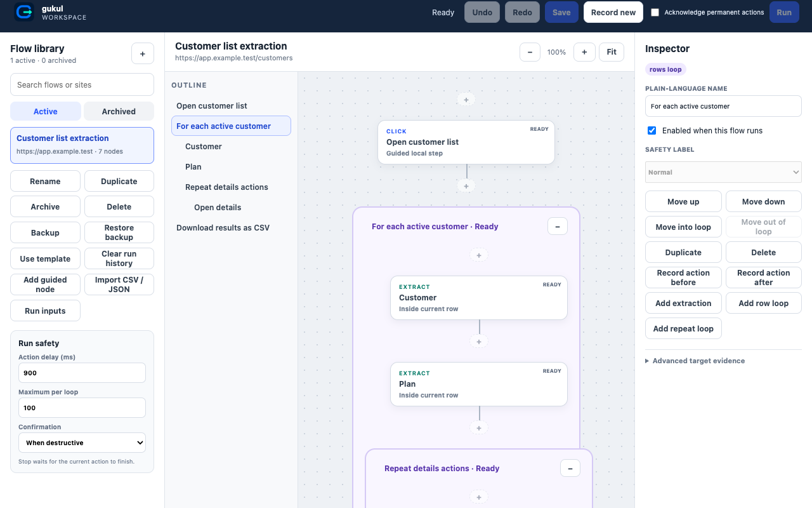
Task: Fit the canvas to view
Action: click(x=612, y=52)
